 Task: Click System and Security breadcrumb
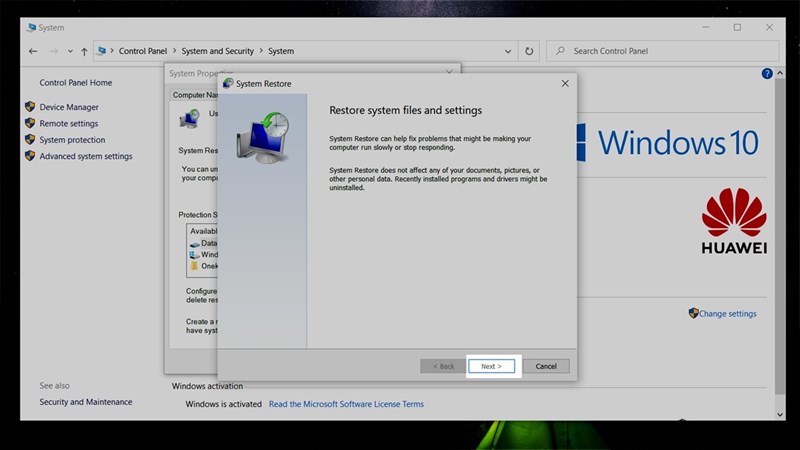pyautogui.click(x=217, y=51)
